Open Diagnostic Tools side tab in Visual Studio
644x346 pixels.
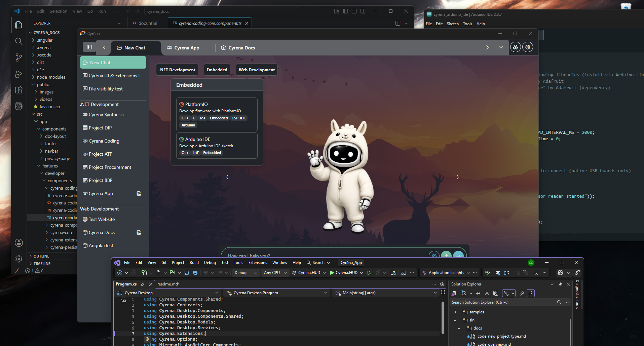(x=577, y=294)
